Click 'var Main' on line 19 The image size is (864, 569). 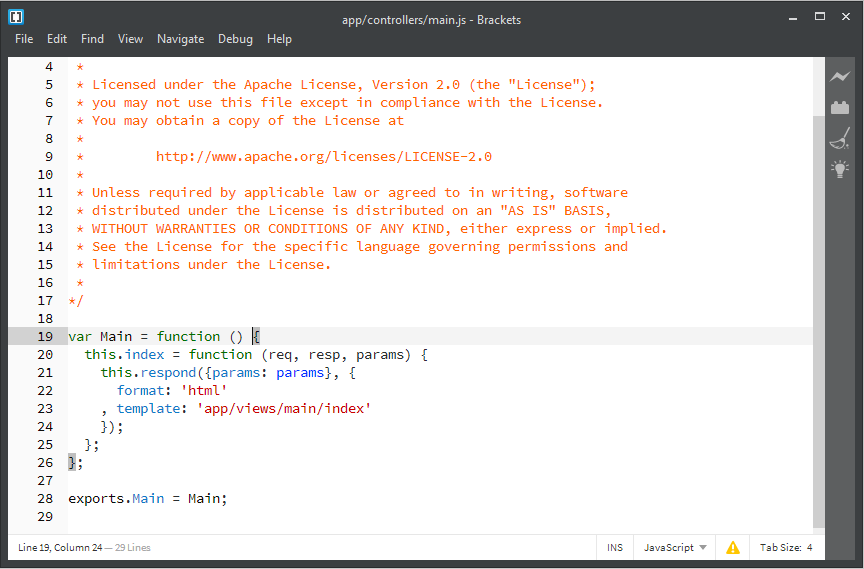100,337
